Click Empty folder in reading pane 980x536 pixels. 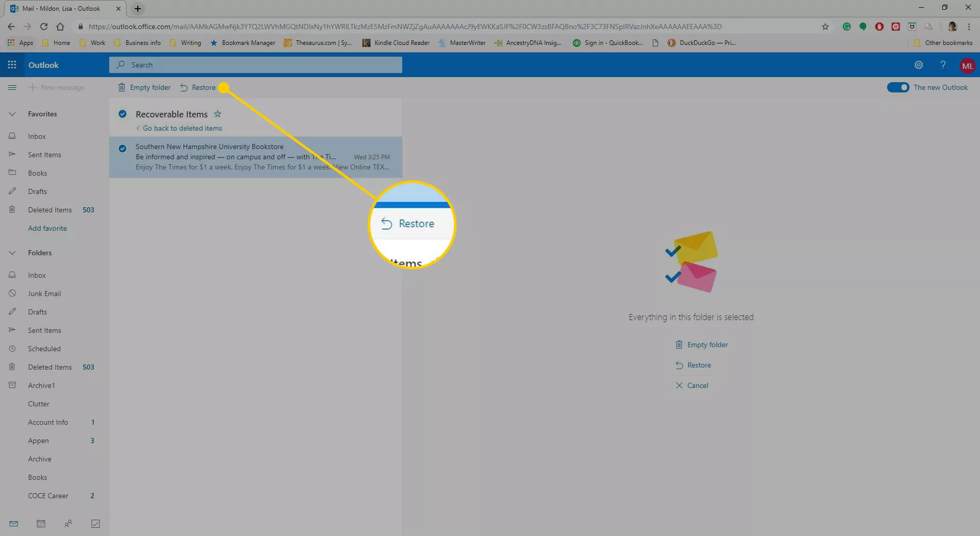pyautogui.click(x=702, y=345)
